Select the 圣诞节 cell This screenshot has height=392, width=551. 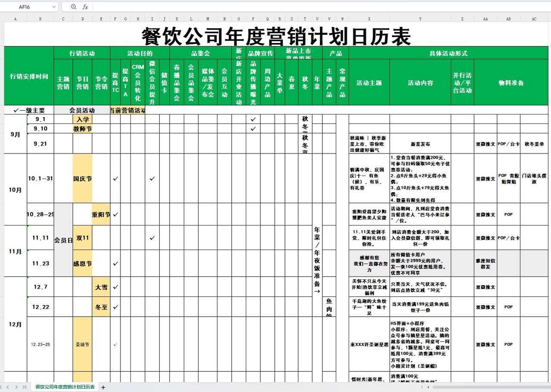pyautogui.click(x=82, y=344)
